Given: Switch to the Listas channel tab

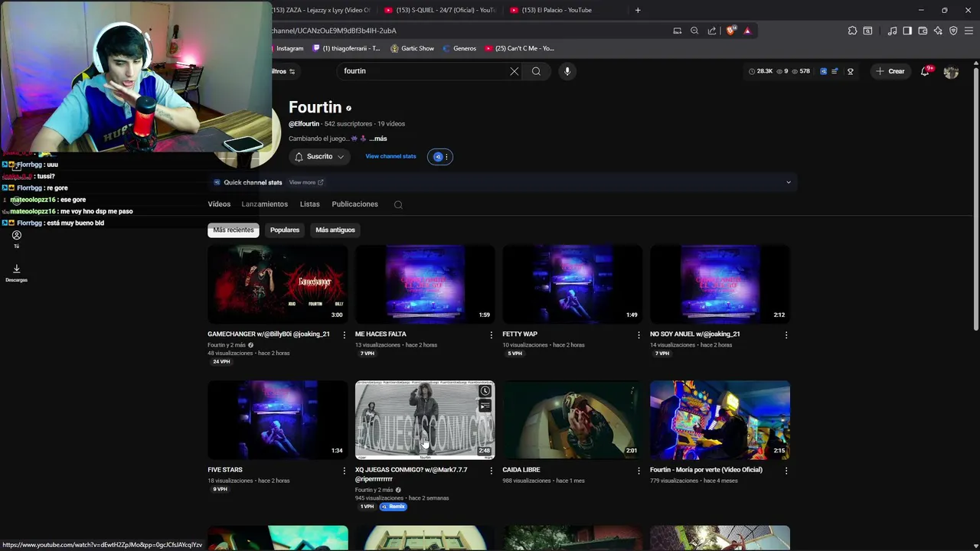Looking at the screenshot, I should (x=310, y=204).
